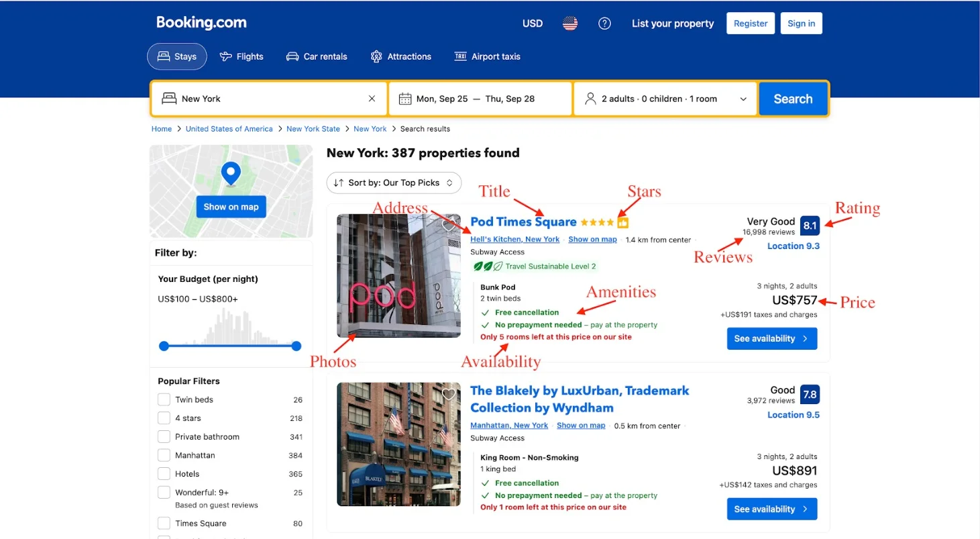Screen dimensions: 980x539
Task: Clear the New York destination with the X
Action: (x=372, y=99)
